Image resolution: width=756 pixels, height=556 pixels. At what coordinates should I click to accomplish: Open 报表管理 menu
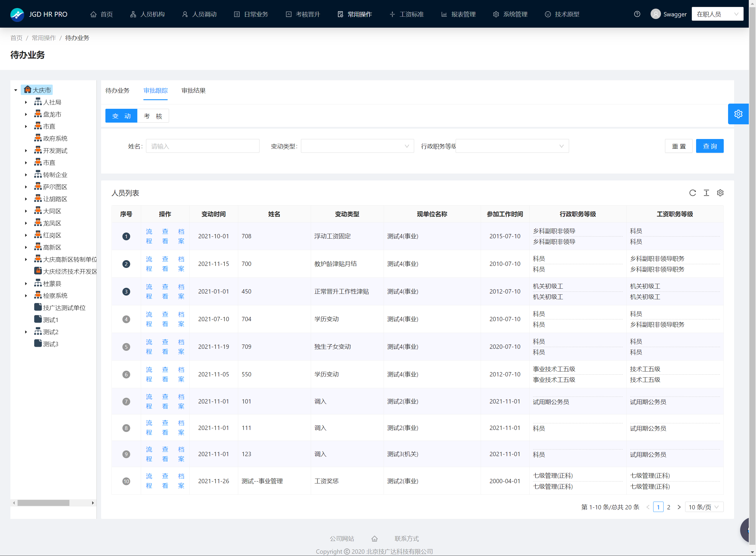pyautogui.click(x=459, y=14)
